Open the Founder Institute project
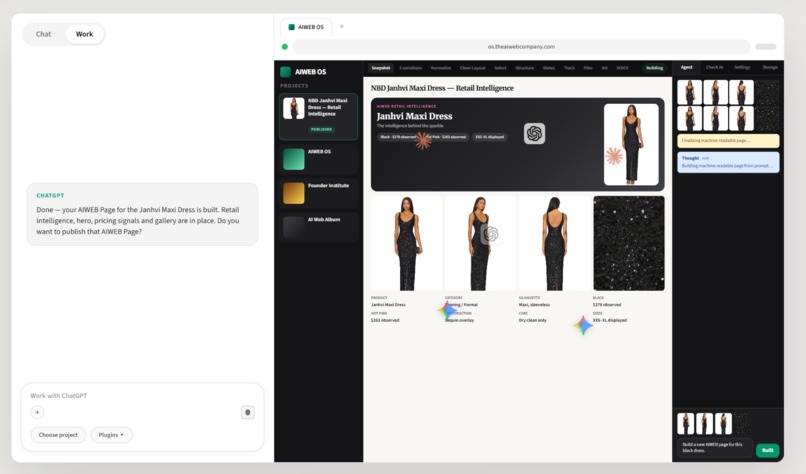This screenshot has width=806, height=474. click(318, 193)
